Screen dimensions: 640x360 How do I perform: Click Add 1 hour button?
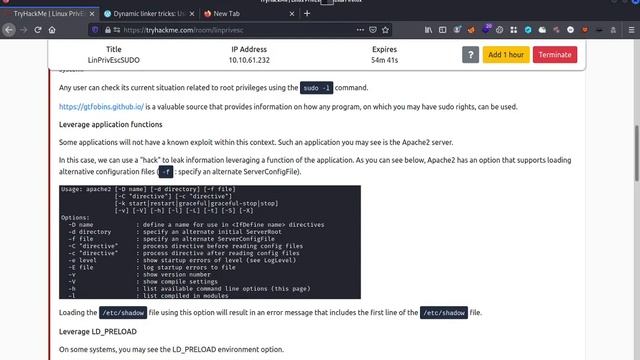(x=506, y=55)
